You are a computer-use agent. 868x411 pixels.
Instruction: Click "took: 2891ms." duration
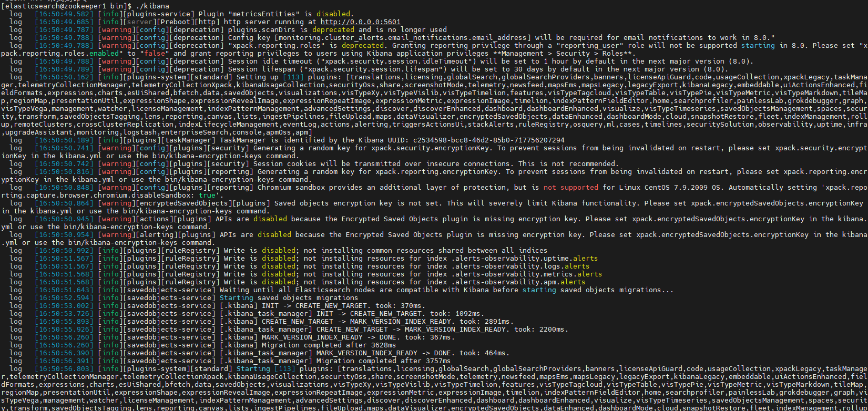coord(486,322)
